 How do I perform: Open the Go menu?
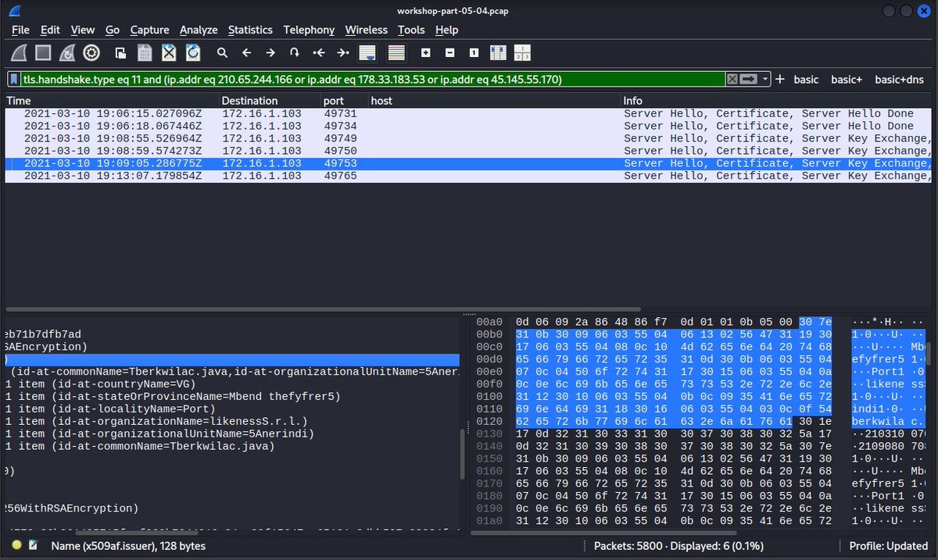coord(113,30)
